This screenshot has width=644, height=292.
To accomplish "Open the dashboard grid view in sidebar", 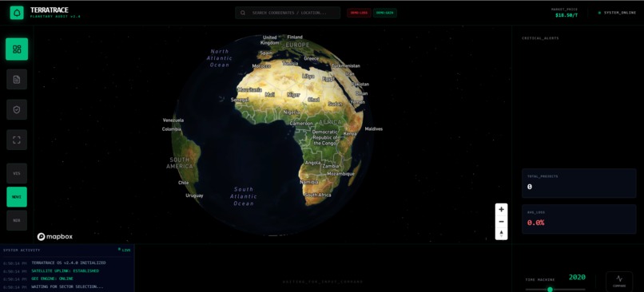I will pyautogui.click(x=17, y=49).
